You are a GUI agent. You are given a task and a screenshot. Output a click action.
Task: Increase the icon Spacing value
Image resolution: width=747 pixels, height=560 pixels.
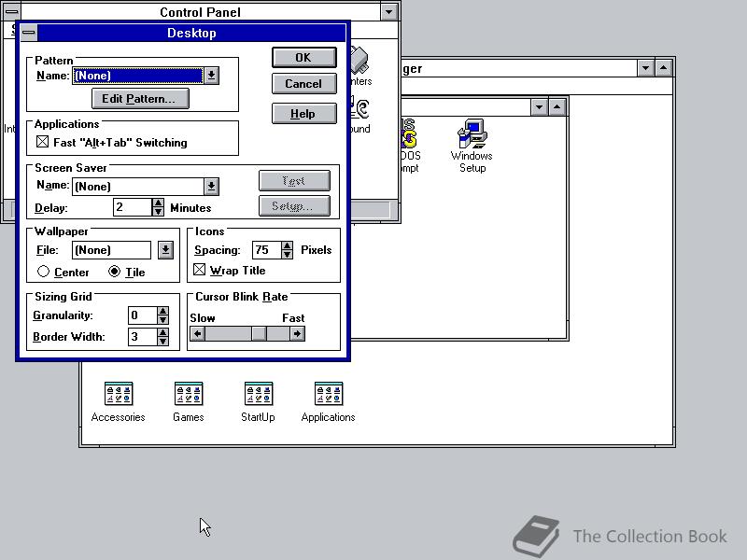tap(287, 245)
